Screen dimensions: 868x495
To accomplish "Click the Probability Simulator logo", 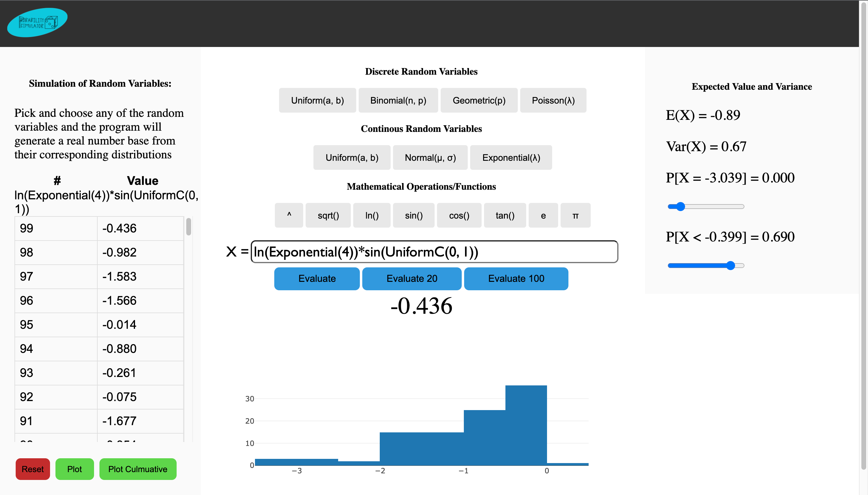I will tap(37, 22).
